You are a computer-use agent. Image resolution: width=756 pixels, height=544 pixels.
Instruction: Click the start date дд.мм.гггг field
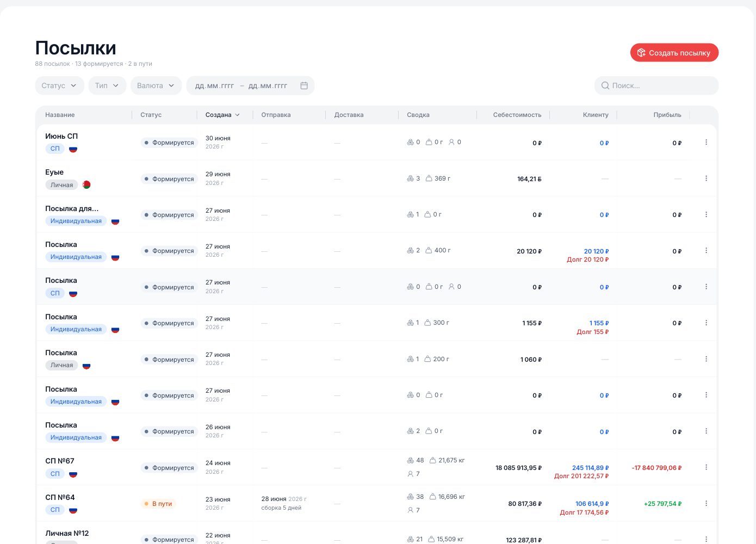(x=214, y=85)
